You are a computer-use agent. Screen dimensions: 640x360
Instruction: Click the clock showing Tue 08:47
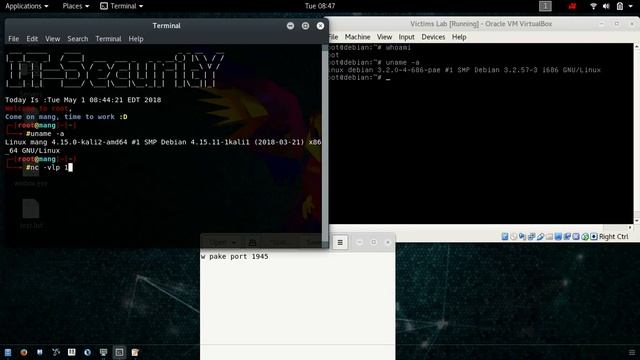[x=320, y=6]
